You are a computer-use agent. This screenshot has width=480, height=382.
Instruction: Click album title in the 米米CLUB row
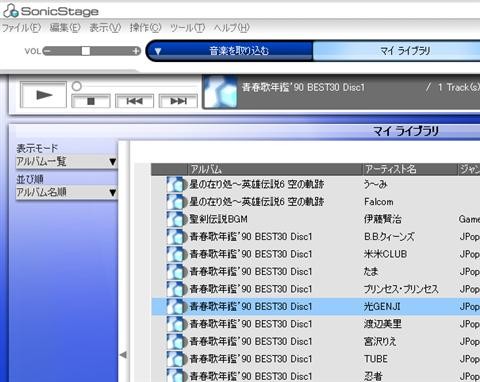[251, 254]
